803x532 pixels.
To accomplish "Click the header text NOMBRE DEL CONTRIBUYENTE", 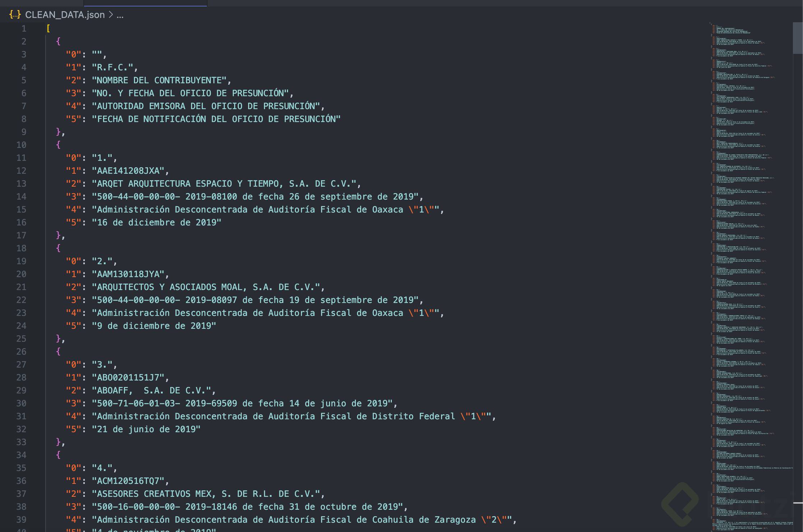I will point(162,80).
